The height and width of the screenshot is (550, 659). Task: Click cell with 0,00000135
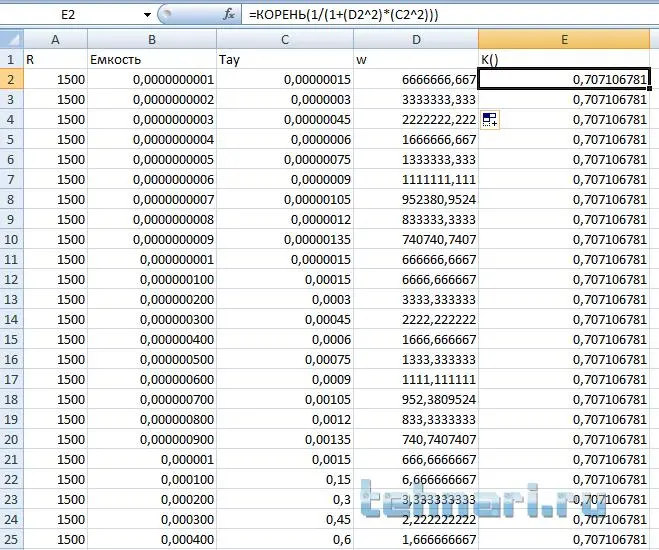click(x=285, y=239)
